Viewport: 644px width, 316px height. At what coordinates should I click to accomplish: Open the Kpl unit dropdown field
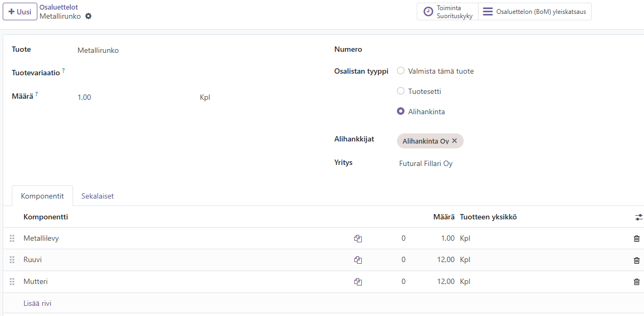(x=205, y=97)
